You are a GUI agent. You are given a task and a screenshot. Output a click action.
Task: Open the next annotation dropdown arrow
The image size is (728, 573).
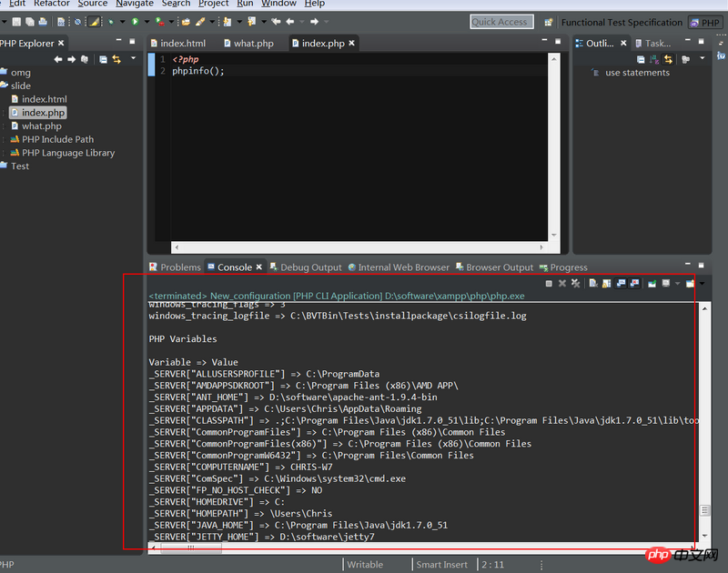[239, 22]
